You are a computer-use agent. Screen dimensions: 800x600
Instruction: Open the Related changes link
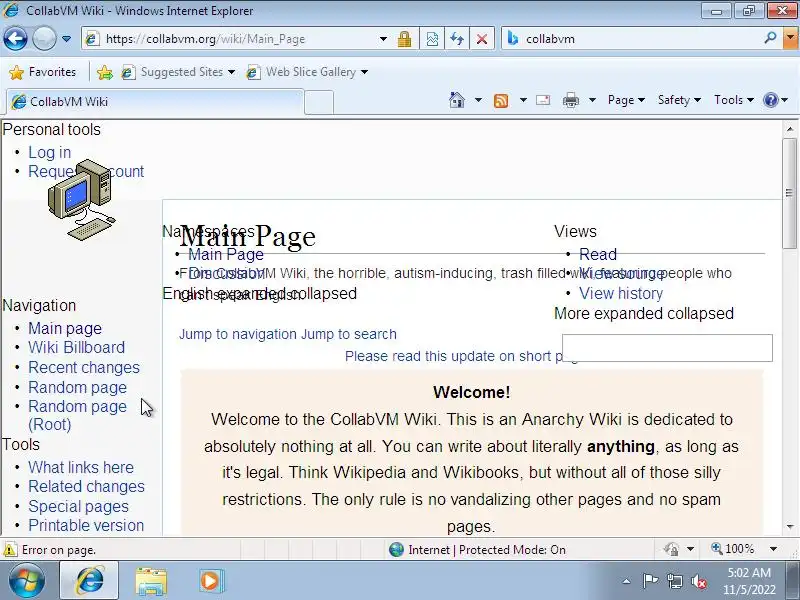pos(86,487)
